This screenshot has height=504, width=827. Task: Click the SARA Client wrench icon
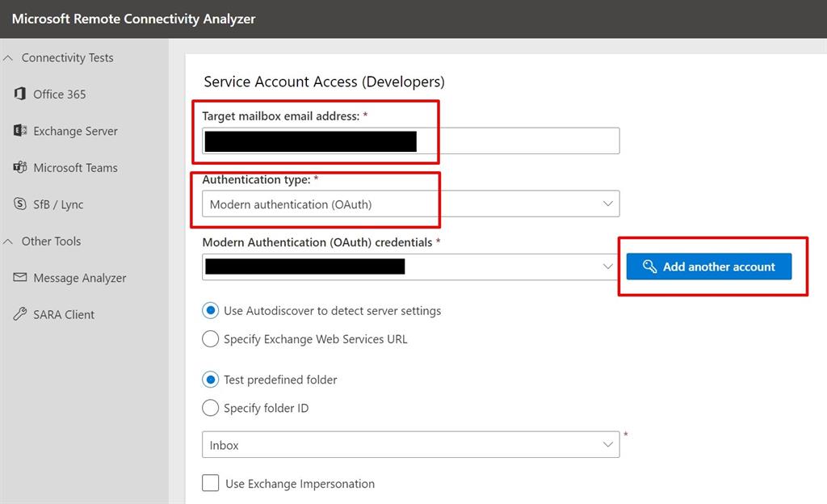(20, 314)
